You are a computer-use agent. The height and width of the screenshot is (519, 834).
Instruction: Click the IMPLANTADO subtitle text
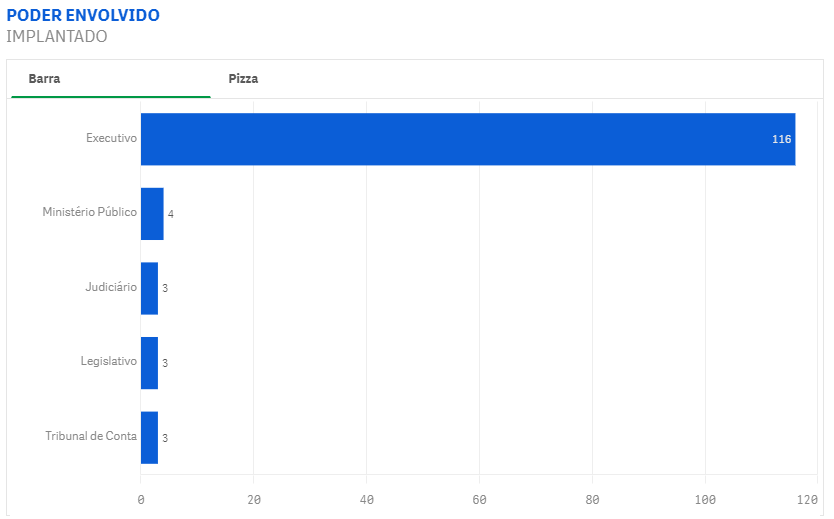coord(57,37)
